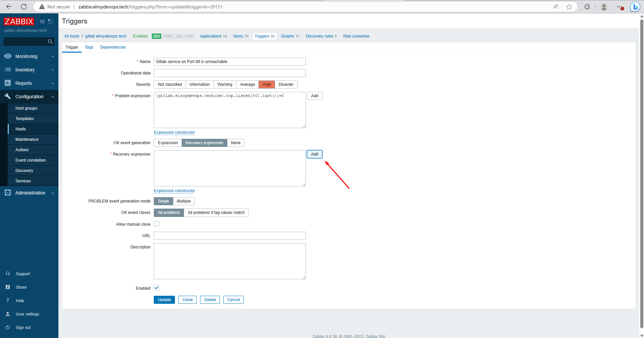
Task: Open the Maintenance menu item
Action: 33,139
